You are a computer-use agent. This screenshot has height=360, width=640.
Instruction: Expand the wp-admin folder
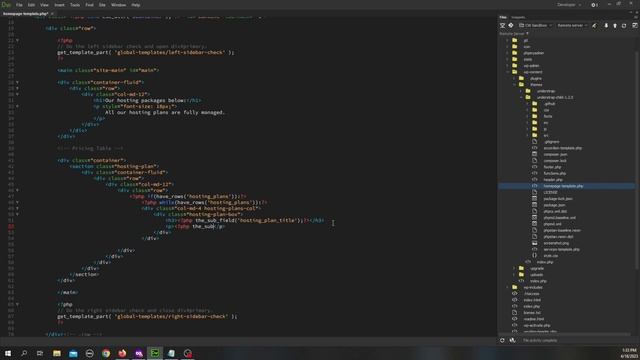508,65
